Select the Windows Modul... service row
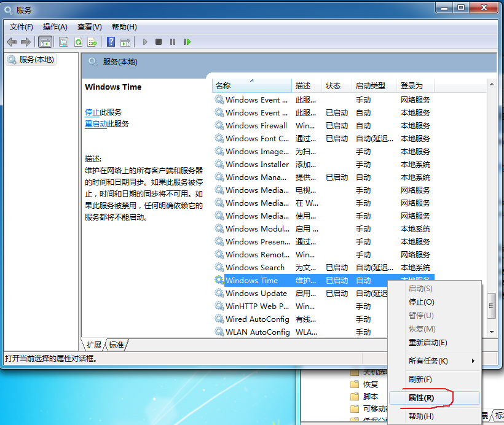 click(324, 228)
